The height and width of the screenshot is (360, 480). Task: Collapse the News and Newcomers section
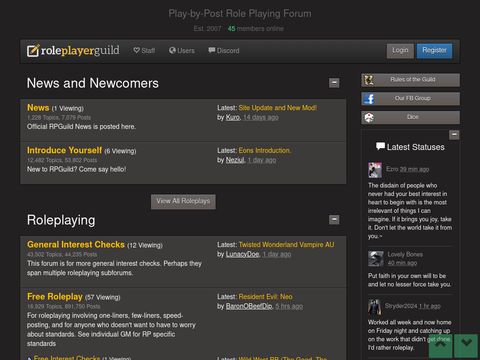(x=334, y=83)
